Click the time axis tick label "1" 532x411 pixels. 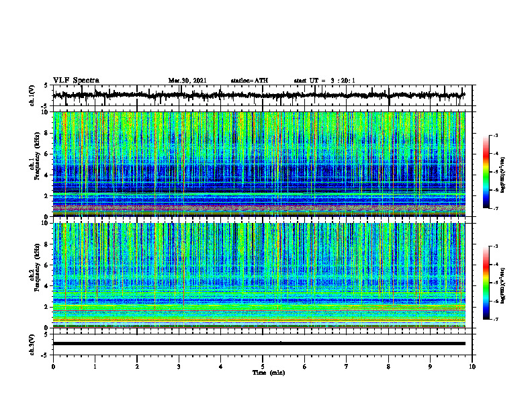coord(95,367)
